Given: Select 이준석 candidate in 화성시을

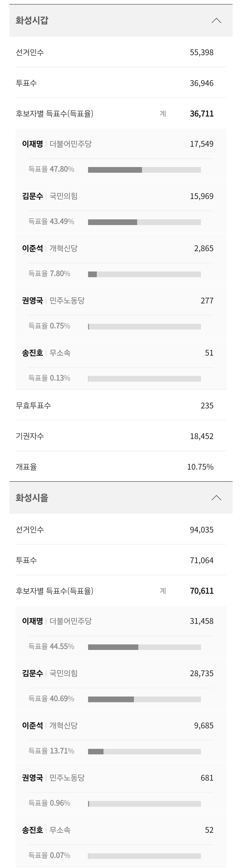Looking at the screenshot, I should [33, 726].
